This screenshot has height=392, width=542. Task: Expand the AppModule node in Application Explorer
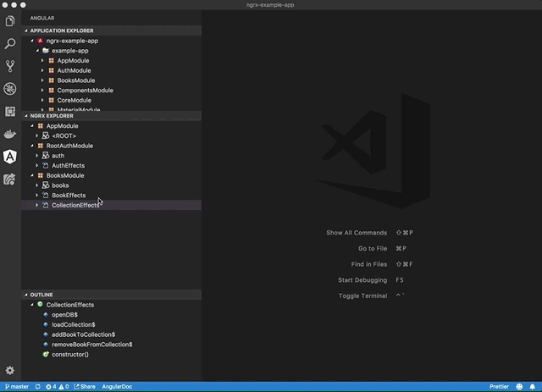42,60
